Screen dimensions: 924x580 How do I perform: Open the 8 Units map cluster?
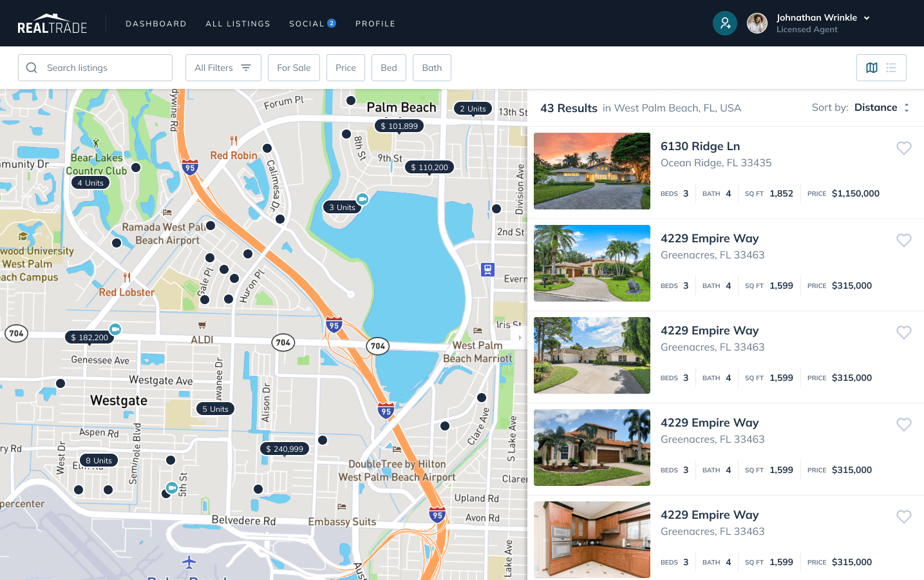[x=99, y=460]
